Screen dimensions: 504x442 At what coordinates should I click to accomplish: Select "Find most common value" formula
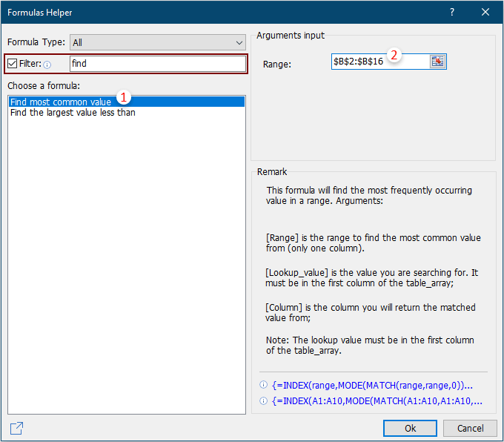coord(61,102)
